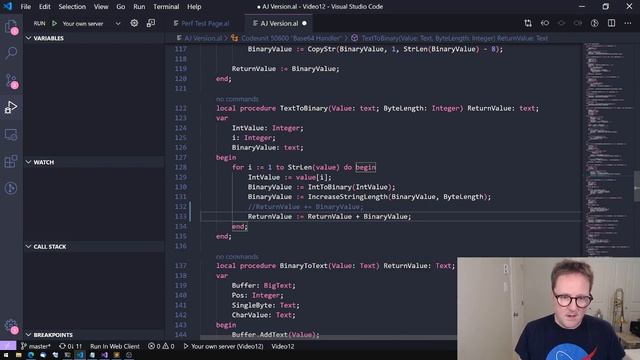Image resolution: width=640 pixels, height=360 pixels.
Task: Open launch configuration dropdown arrow
Action: (x=118, y=24)
